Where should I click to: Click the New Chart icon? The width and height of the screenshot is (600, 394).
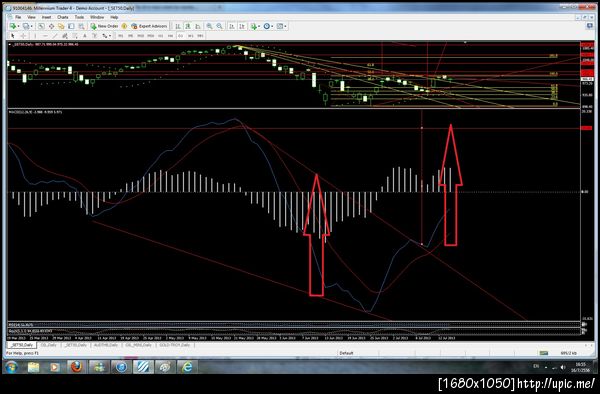coord(13,26)
